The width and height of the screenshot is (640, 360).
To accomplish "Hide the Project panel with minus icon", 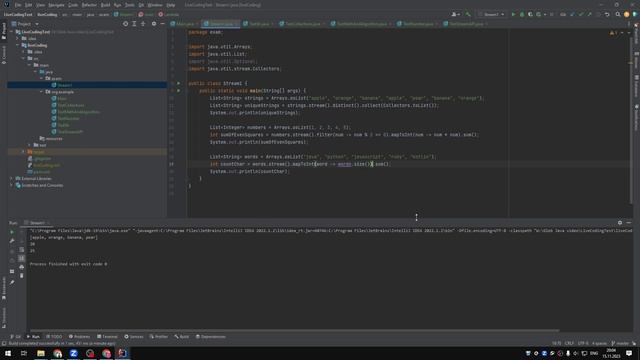I will [162, 24].
